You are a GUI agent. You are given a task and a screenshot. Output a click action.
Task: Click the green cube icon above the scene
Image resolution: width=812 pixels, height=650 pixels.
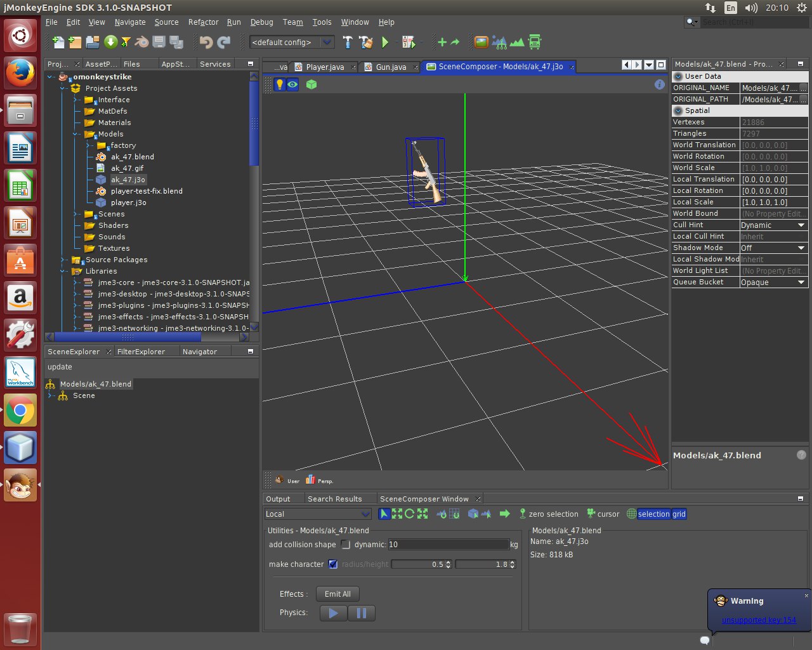click(x=311, y=84)
